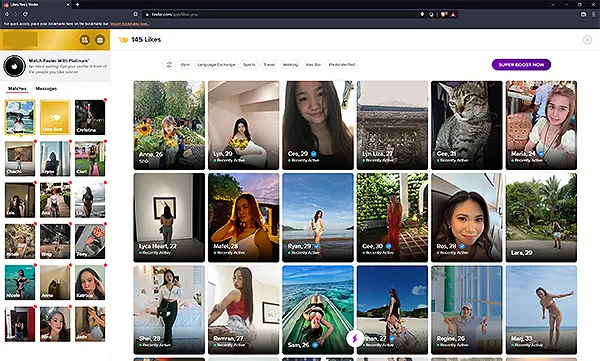Open the Lara, 29 like card
The height and width of the screenshot is (361, 600).
point(541,217)
